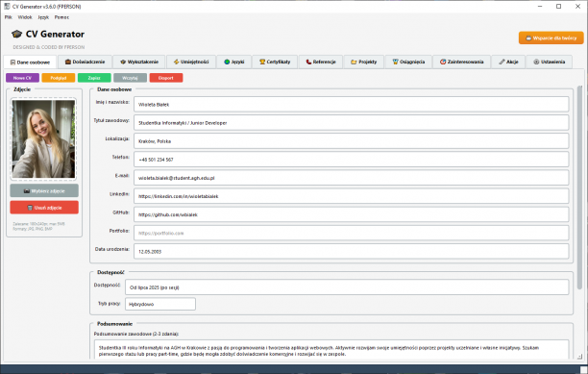This screenshot has height=374, width=588.
Task: Click the phone icon on Referencje tab
Action: click(x=308, y=62)
